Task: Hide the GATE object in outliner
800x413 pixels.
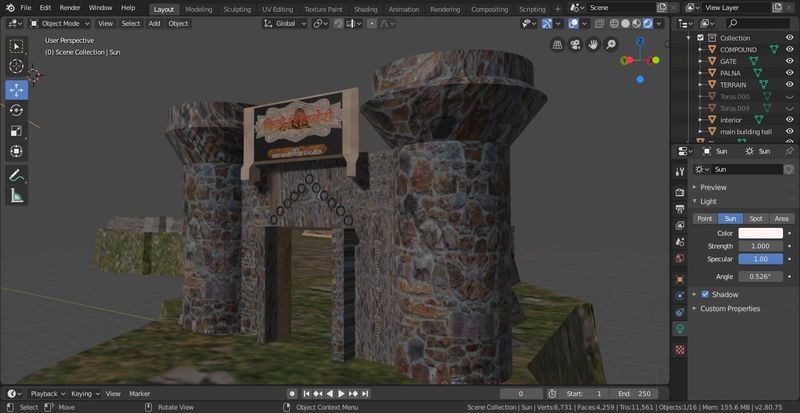Action: [787, 61]
